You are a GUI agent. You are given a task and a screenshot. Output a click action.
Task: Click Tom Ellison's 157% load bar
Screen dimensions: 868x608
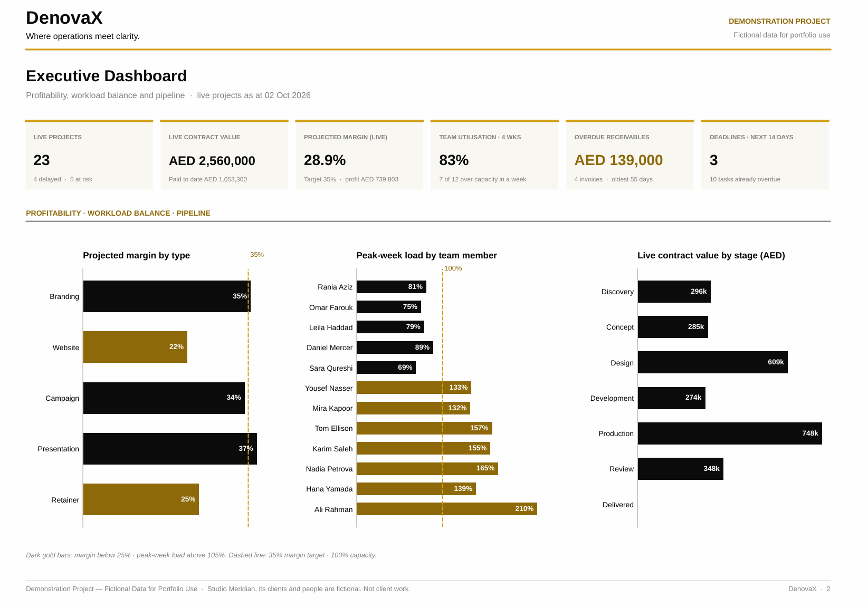click(x=424, y=428)
